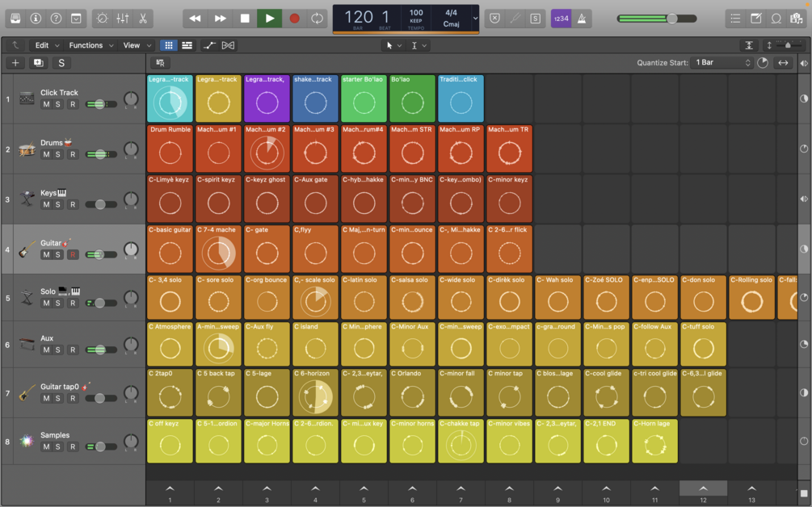Click the Guitar track instrument icon
812x507 pixels.
[x=27, y=249]
